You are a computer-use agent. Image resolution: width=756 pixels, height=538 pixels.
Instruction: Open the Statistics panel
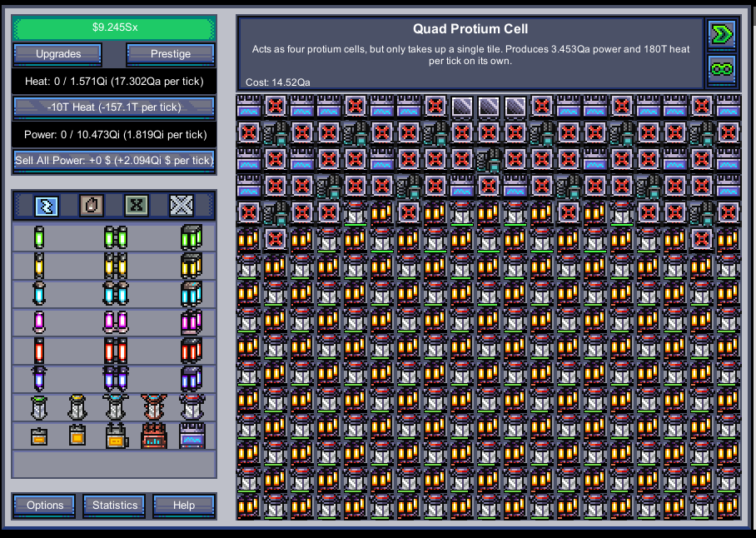115,506
